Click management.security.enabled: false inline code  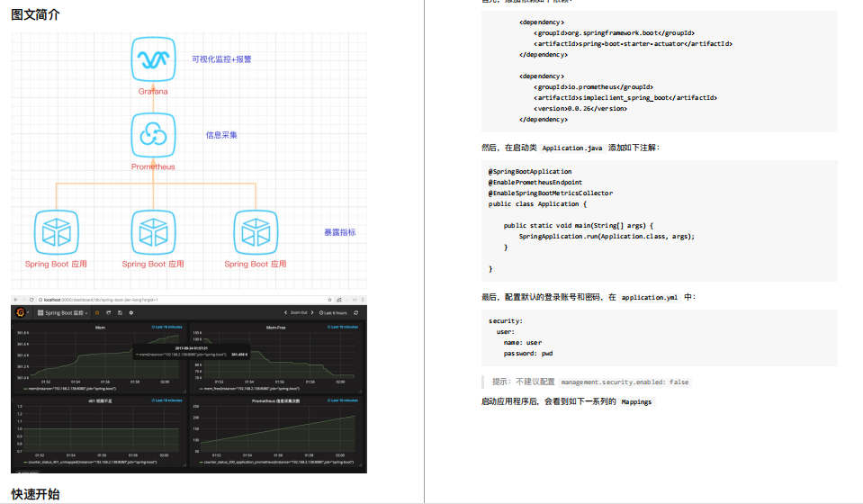[625, 382]
